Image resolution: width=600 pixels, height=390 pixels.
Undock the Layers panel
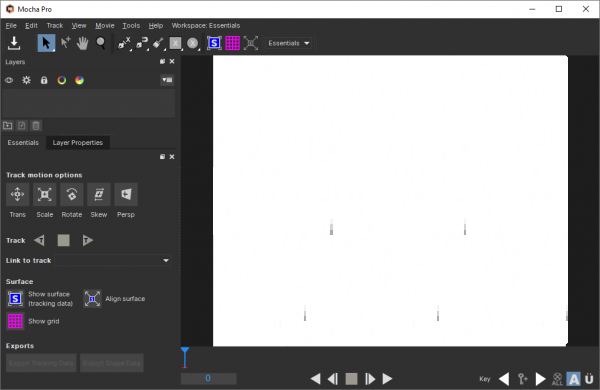(x=162, y=61)
